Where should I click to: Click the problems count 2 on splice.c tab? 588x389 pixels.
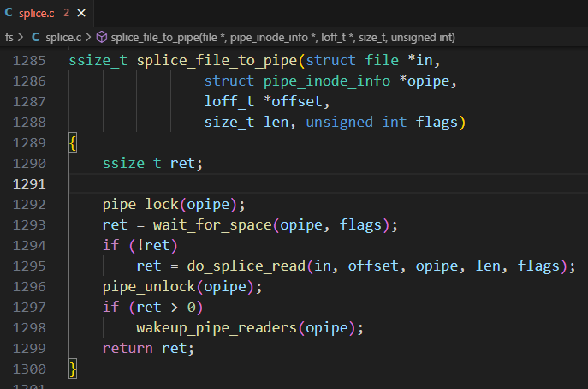coord(67,13)
